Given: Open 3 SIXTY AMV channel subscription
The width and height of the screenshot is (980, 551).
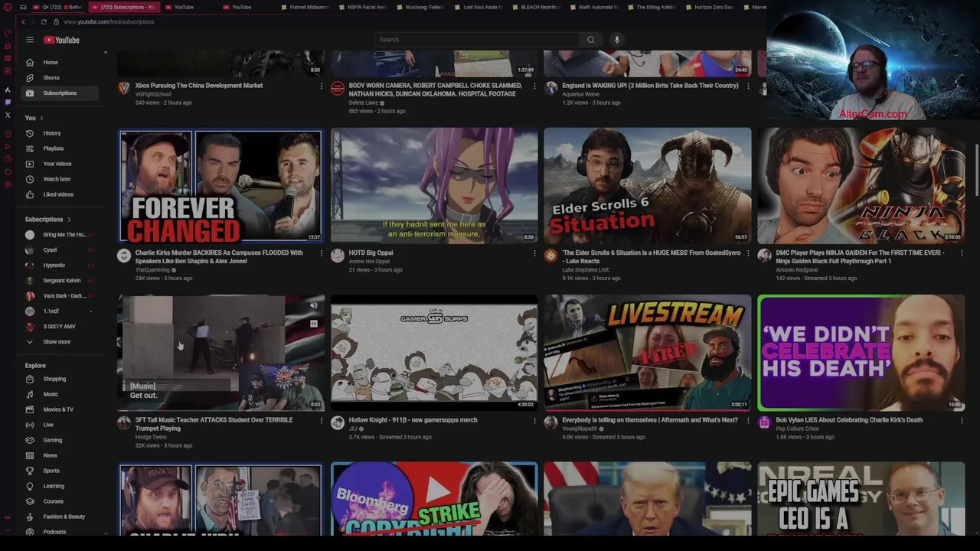Looking at the screenshot, I should [x=60, y=327].
